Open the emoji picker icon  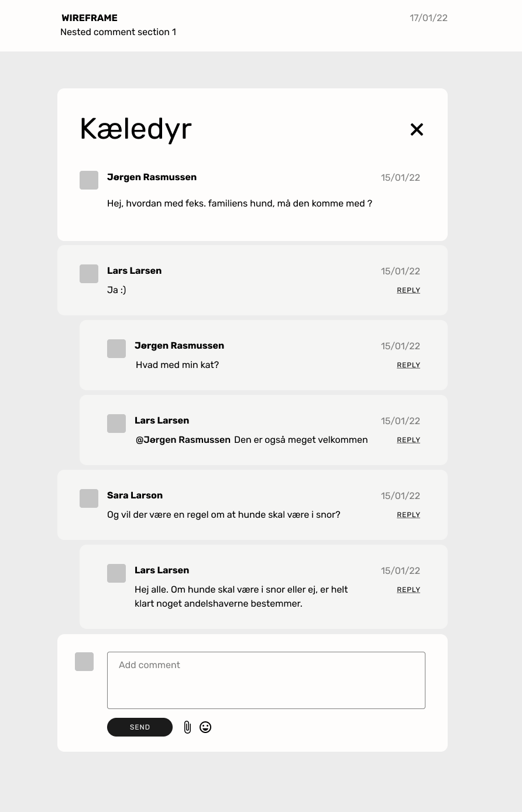[205, 727]
